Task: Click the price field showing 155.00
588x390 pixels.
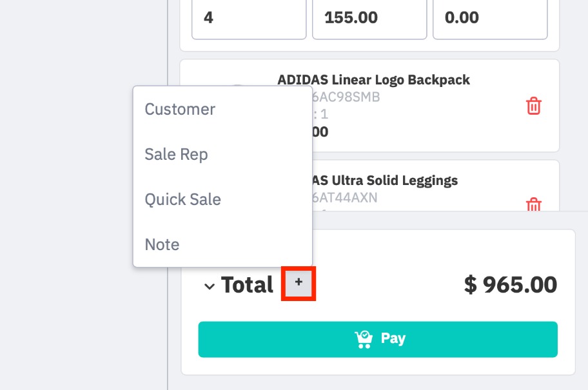Action: tap(369, 17)
